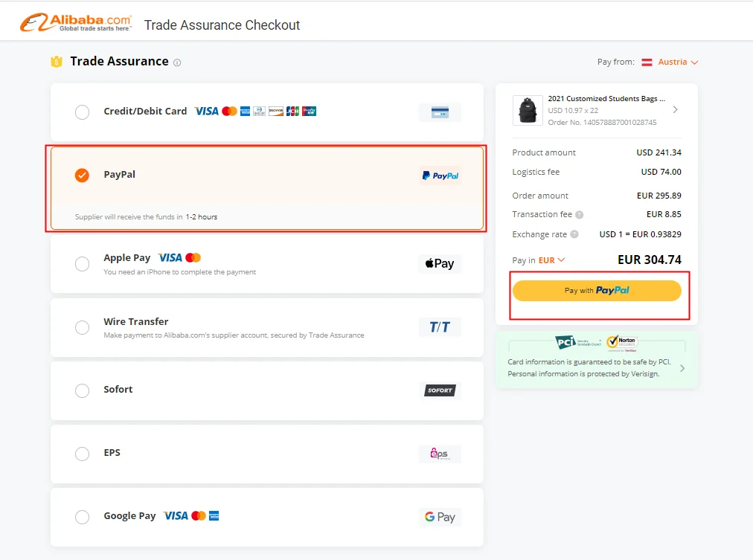Click the backpack product thumbnail
The width and height of the screenshot is (753, 560).
pos(528,110)
